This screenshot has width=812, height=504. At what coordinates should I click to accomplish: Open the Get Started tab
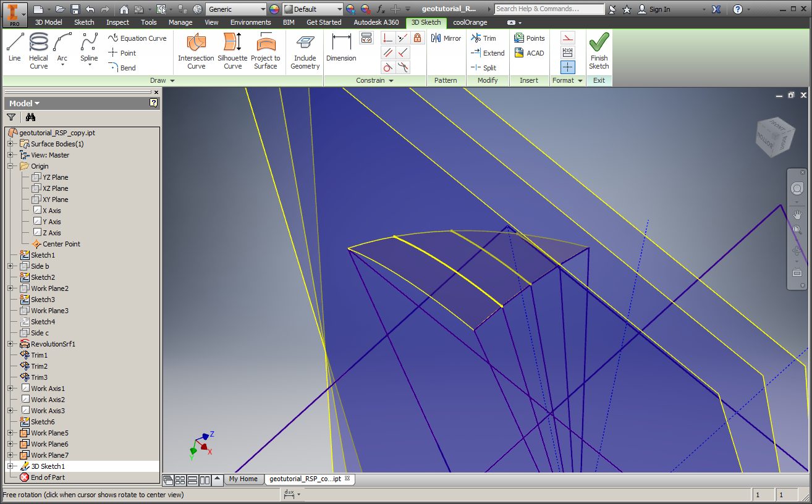324,22
